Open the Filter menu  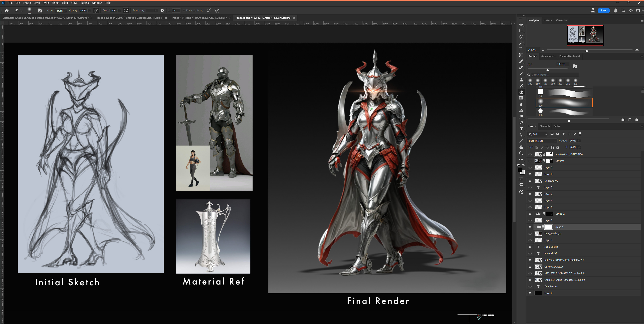[65, 3]
